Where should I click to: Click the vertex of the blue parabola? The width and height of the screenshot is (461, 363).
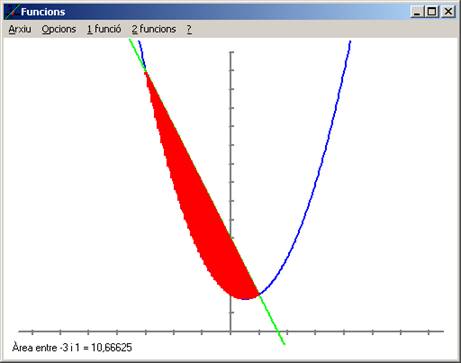click(x=245, y=299)
